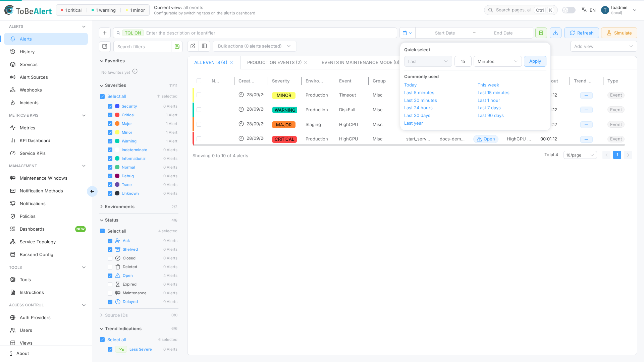The height and width of the screenshot is (362, 644).
Task: Click the language translate icon
Action: tap(584, 10)
